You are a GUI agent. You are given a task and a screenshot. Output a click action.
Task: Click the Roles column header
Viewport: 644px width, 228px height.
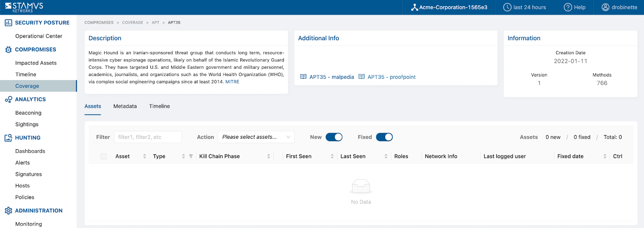coord(401,156)
